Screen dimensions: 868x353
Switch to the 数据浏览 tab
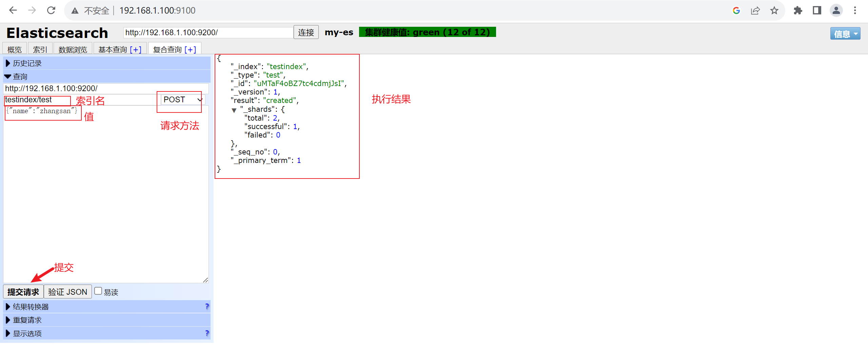73,49
